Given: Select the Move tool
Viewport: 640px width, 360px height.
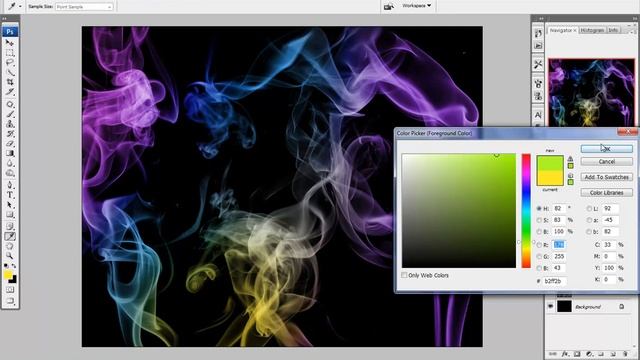Looking at the screenshot, I should 10,43.
